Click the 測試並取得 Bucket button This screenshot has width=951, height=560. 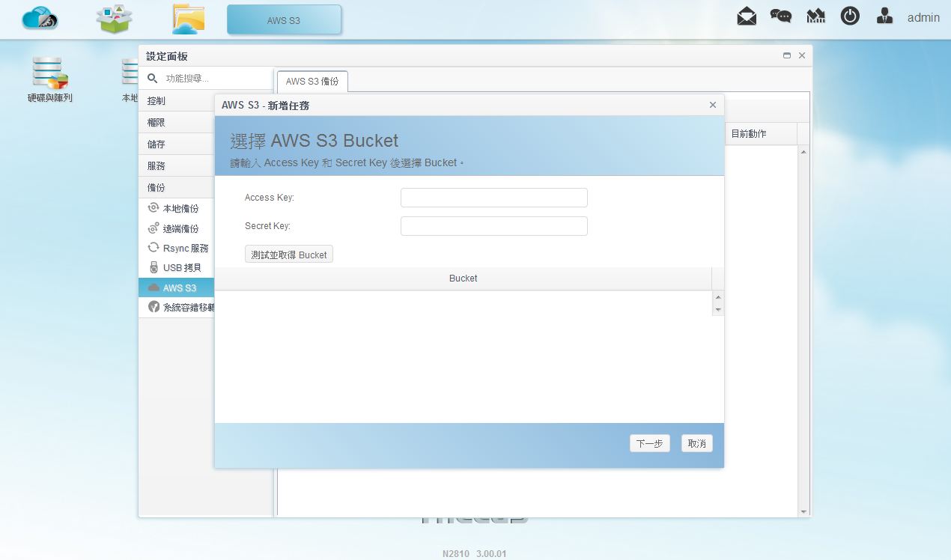(x=289, y=255)
